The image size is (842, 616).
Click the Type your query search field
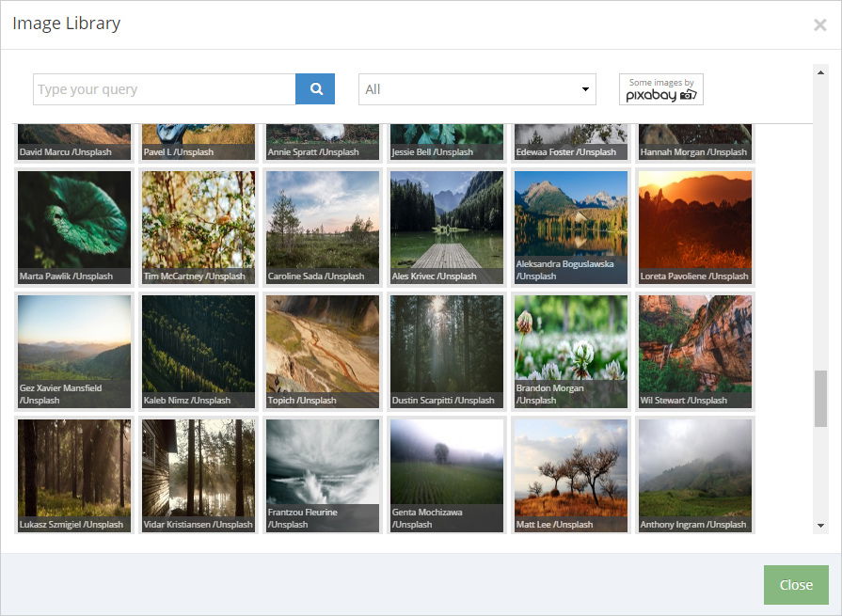tap(165, 89)
